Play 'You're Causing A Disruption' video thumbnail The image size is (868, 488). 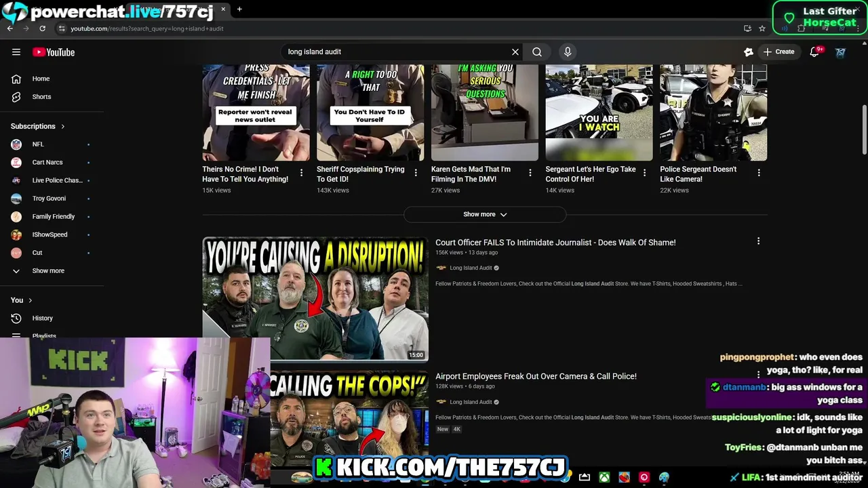(315, 299)
